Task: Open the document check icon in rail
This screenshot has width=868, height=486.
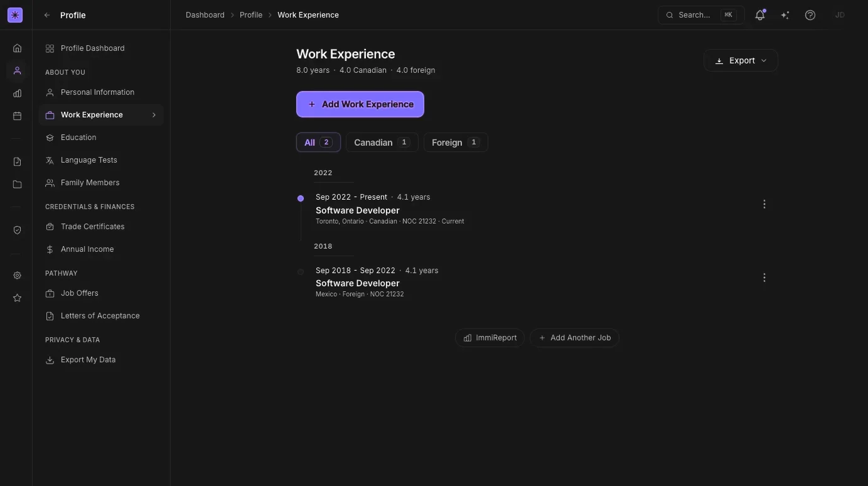Action: click(17, 162)
